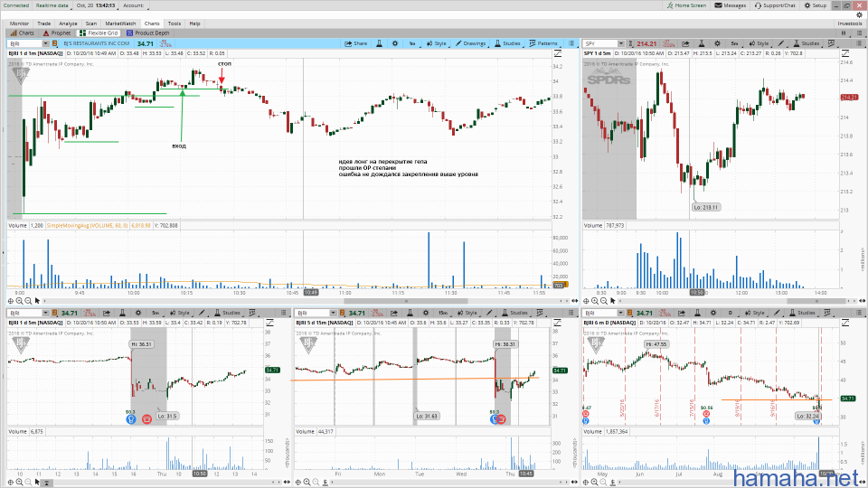Open Drawings menu in main BJRI chart
868x488 pixels.
[x=470, y=43]
